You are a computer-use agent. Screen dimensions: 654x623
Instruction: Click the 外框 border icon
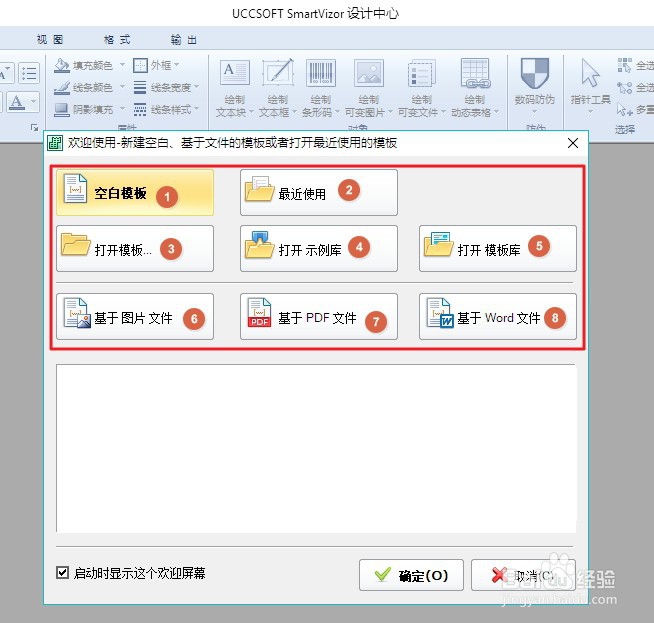click(x=140, y=65)
